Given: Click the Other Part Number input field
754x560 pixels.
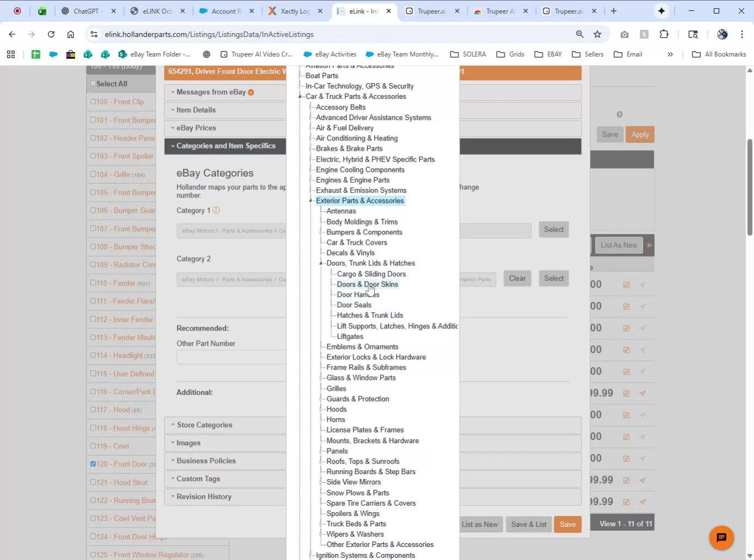Looking at the screenshot, I should point(231,357).
